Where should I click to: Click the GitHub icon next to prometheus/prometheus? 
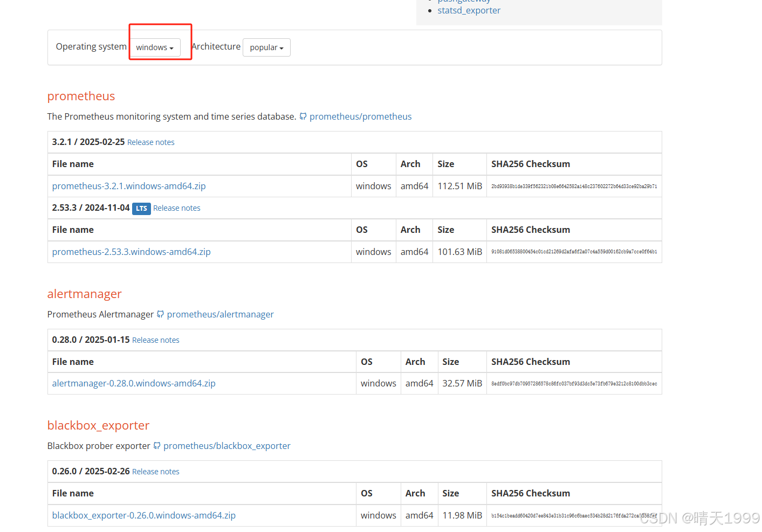[303, 116]
